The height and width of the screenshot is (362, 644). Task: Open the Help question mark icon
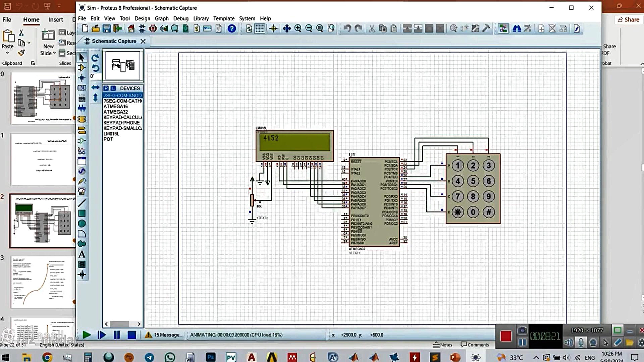232,29
